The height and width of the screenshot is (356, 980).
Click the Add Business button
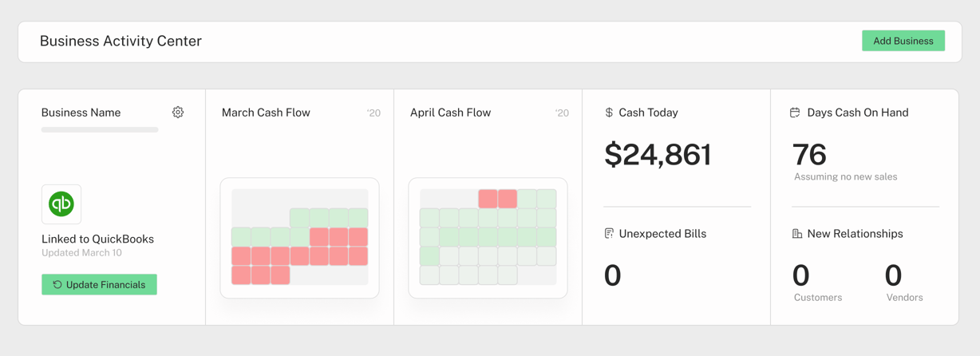903,41
